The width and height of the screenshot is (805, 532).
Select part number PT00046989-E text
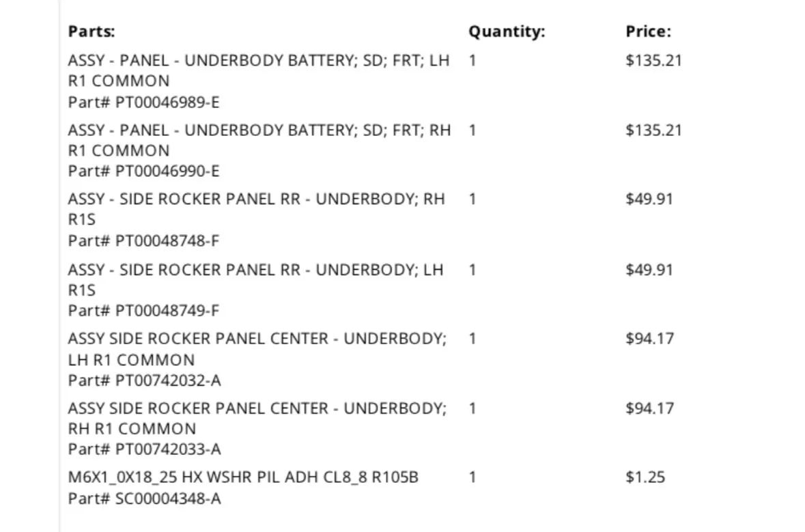pos(167,102)
